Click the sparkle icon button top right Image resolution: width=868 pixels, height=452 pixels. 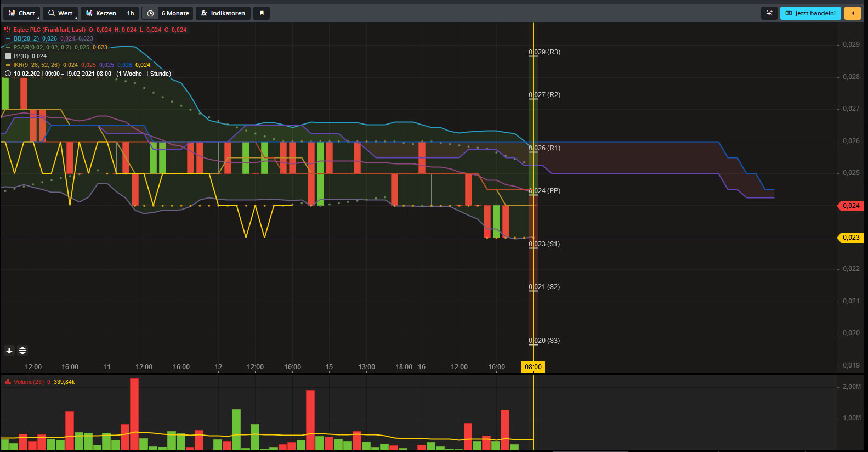click(x=769, y=13)
